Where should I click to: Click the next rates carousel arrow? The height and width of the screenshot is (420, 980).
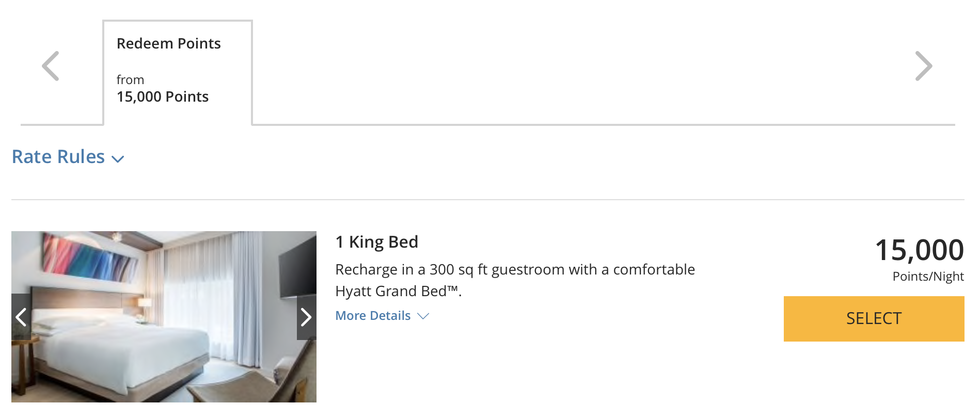click(x=923, y=66)
